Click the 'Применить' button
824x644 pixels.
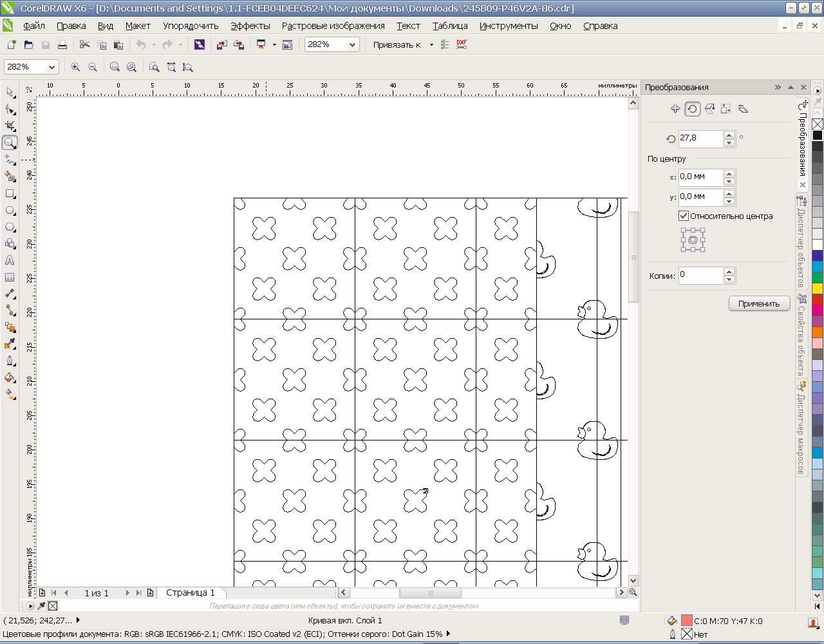click(759, 303)
